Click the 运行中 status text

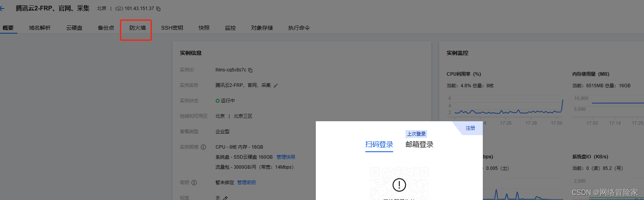pos(228,101)
